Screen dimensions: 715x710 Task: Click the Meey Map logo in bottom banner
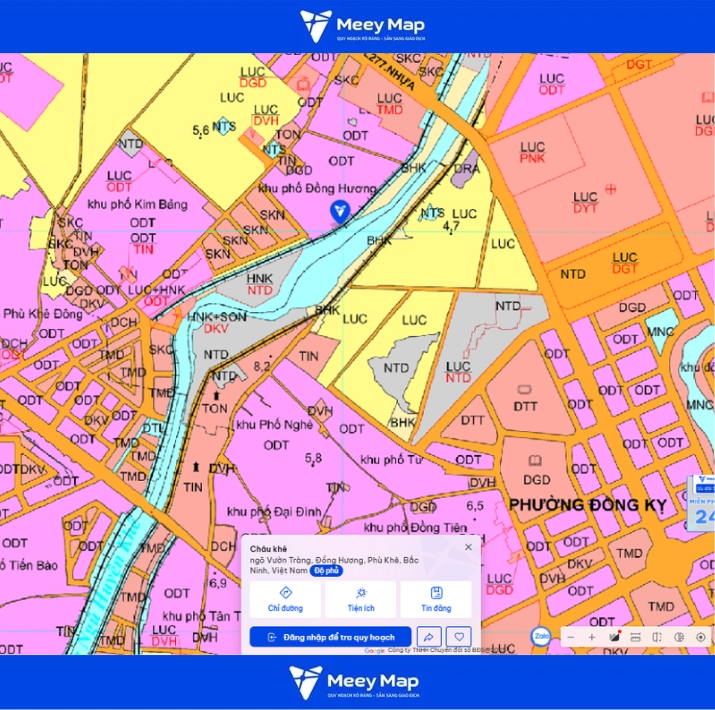click(354, 682)
